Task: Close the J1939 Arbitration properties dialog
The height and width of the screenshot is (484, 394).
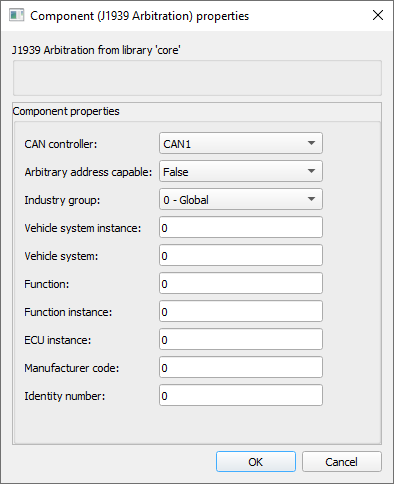Action: 378,15
